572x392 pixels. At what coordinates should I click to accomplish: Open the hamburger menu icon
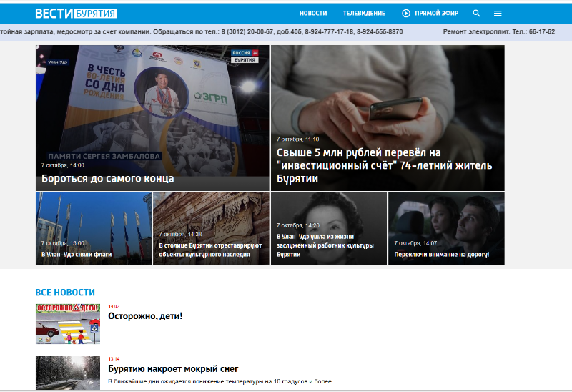point(498,14)
